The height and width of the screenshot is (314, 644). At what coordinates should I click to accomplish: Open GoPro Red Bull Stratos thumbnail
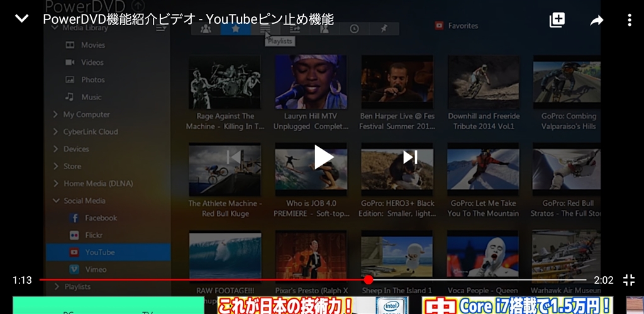click(x=567, y=169)
